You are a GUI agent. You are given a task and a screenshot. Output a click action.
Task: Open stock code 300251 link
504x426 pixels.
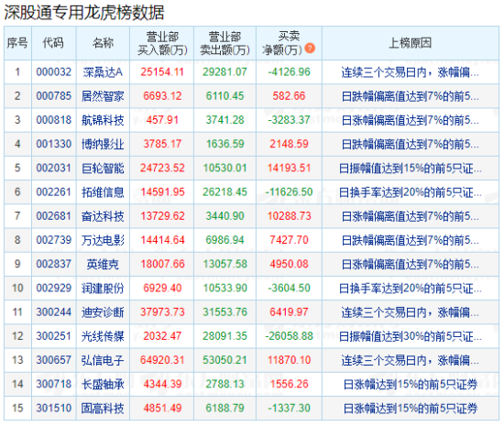[x=54, y=336]
